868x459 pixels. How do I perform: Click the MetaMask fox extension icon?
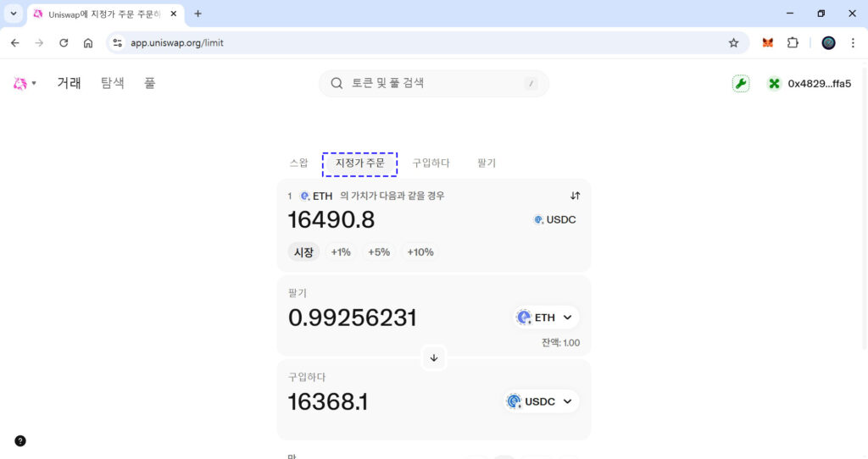click(768, 42)
